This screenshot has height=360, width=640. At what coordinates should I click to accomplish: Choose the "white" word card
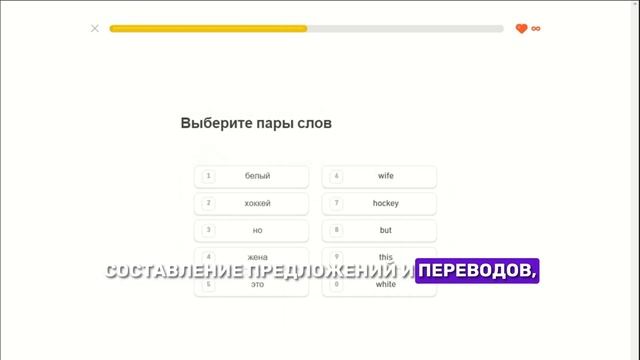point(379,284)
